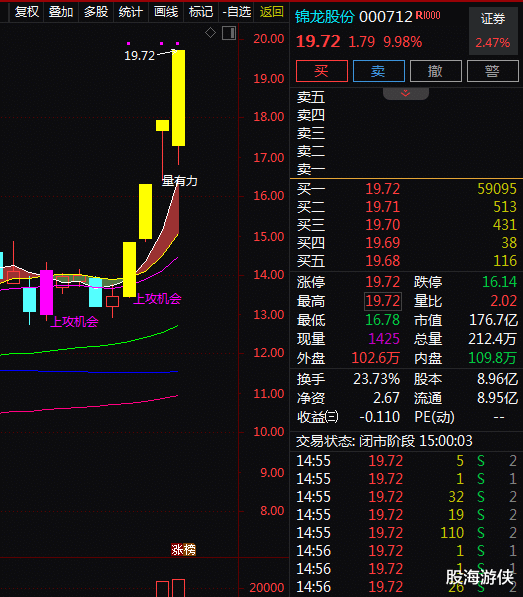
Task: Click the 换手 value 23.73%
Action: tap(376, 379)
